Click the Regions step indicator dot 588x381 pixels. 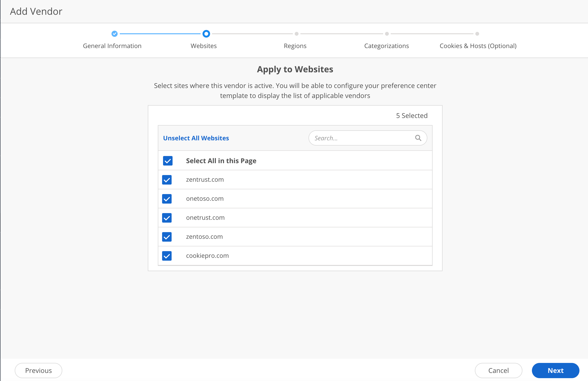296,34
